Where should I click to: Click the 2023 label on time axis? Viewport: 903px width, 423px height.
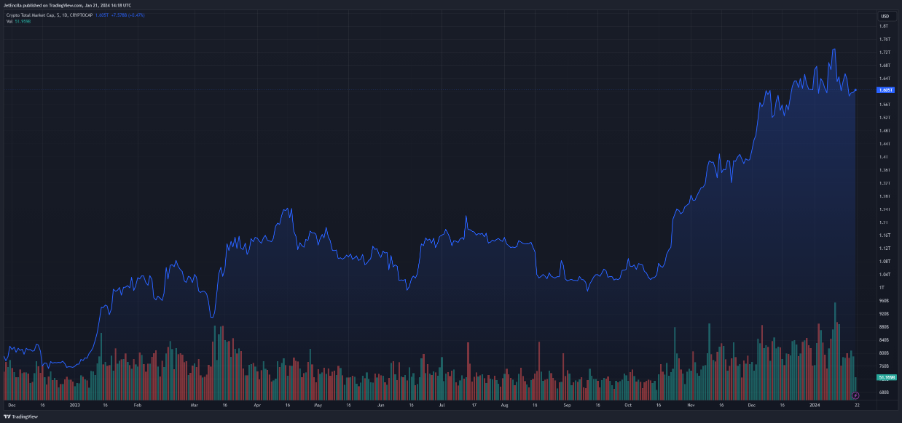coord(74,405)
